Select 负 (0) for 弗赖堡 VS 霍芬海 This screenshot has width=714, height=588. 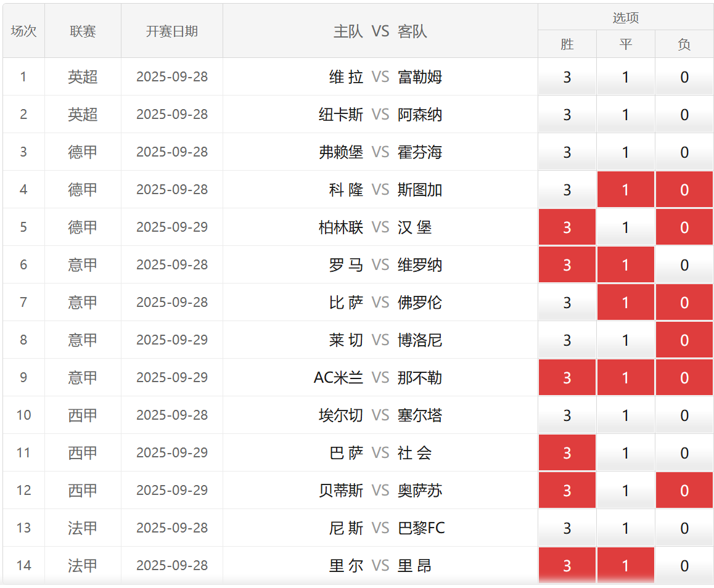point(684,152)
